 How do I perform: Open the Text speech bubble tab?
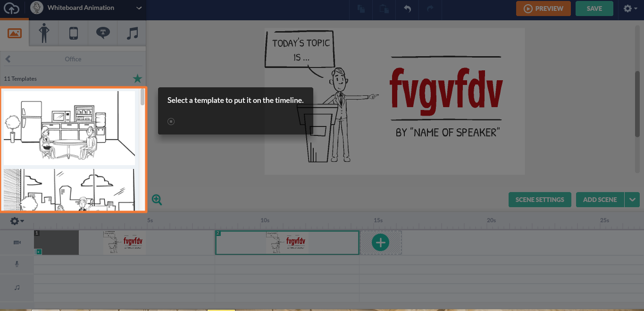102,33
